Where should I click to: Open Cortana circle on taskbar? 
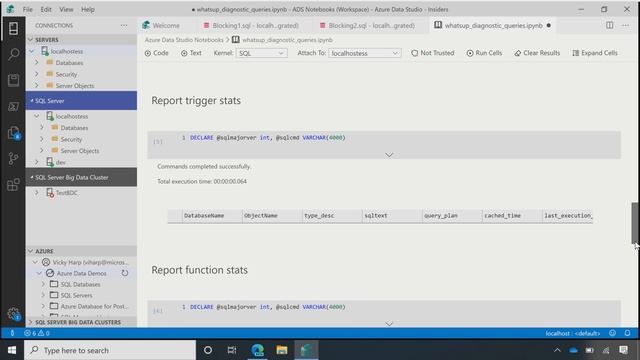coord(208,350)
